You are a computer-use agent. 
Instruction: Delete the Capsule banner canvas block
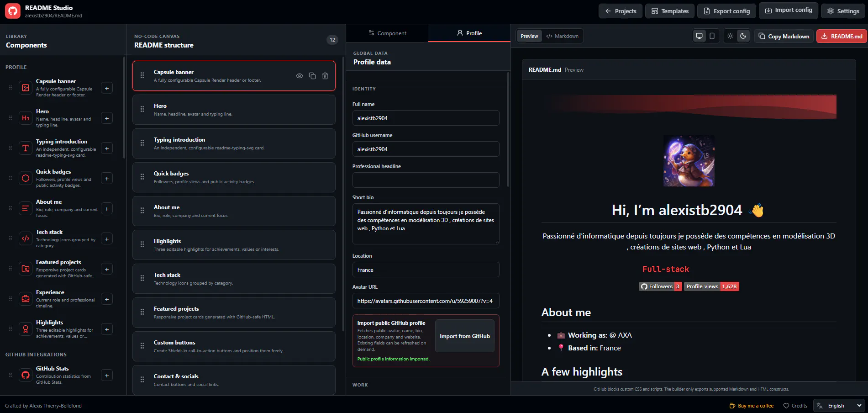click(325, 76)
